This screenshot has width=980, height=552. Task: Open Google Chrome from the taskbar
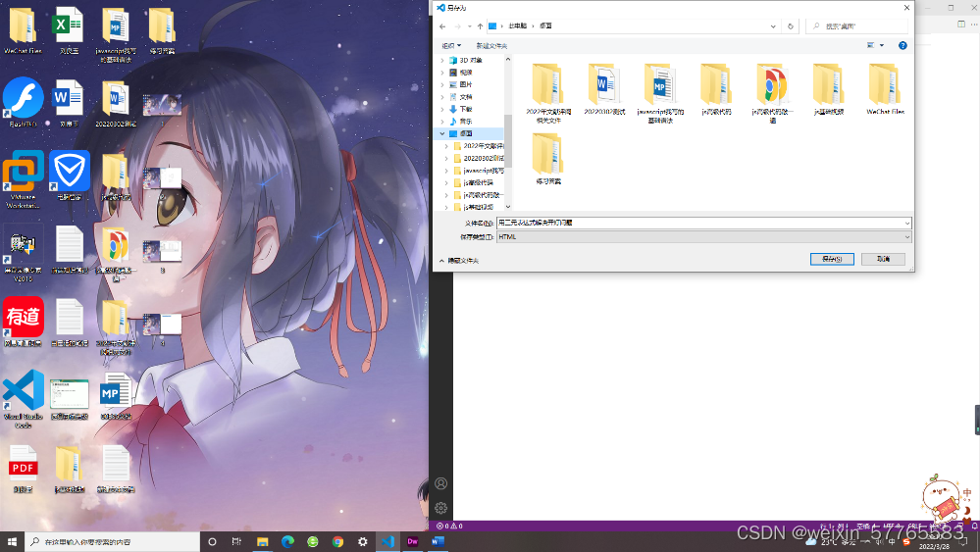[337, 541]
